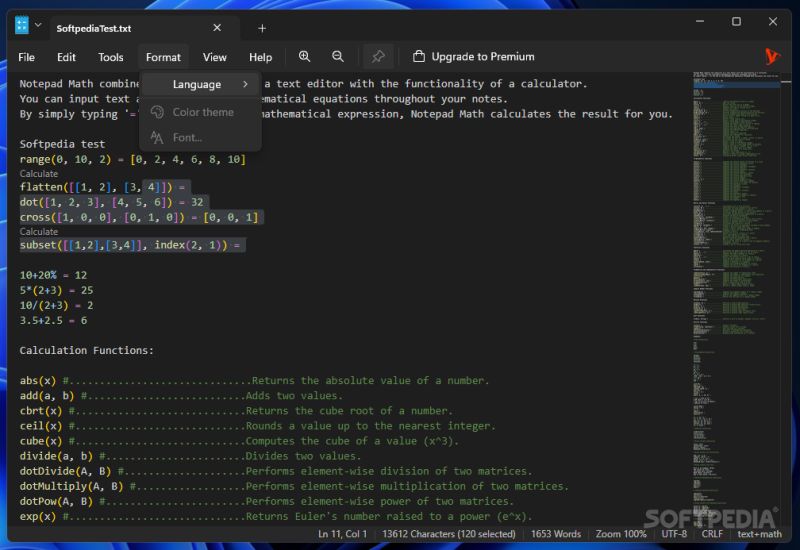Click the cbrt(x) function line
The image size is (800, 550).
(236, 411)
